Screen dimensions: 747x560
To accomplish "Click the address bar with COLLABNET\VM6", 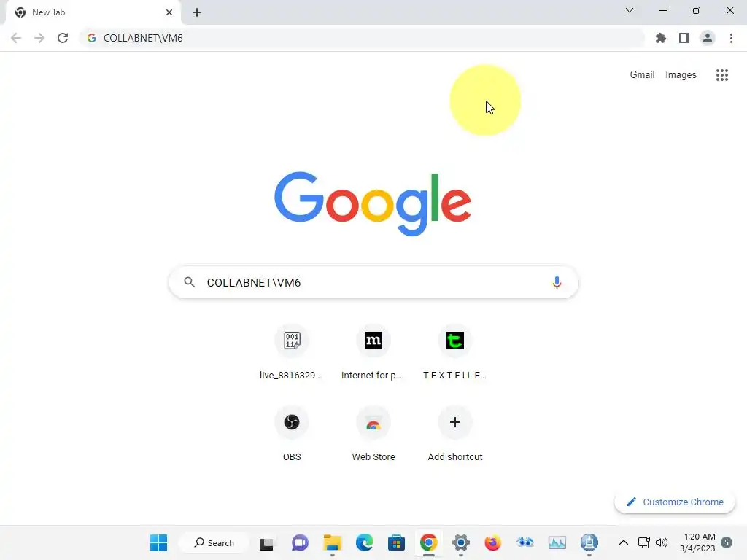I will click(362, 38).
